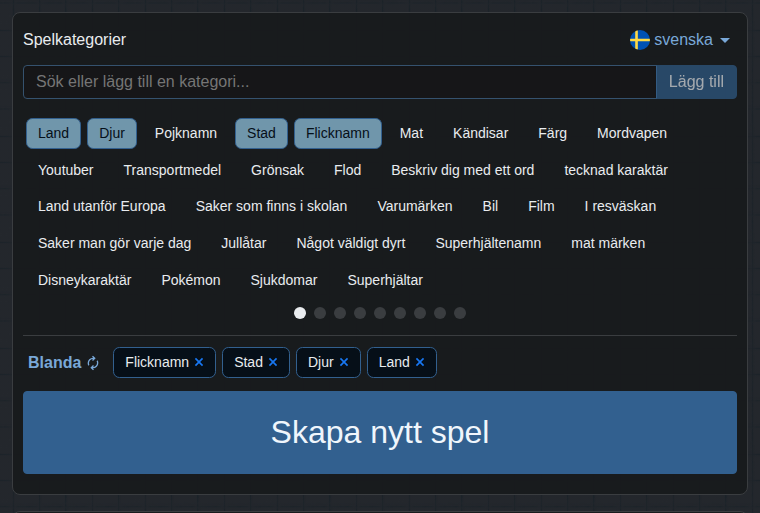Select Något väldigt dyrt category

tap(351, 243)
